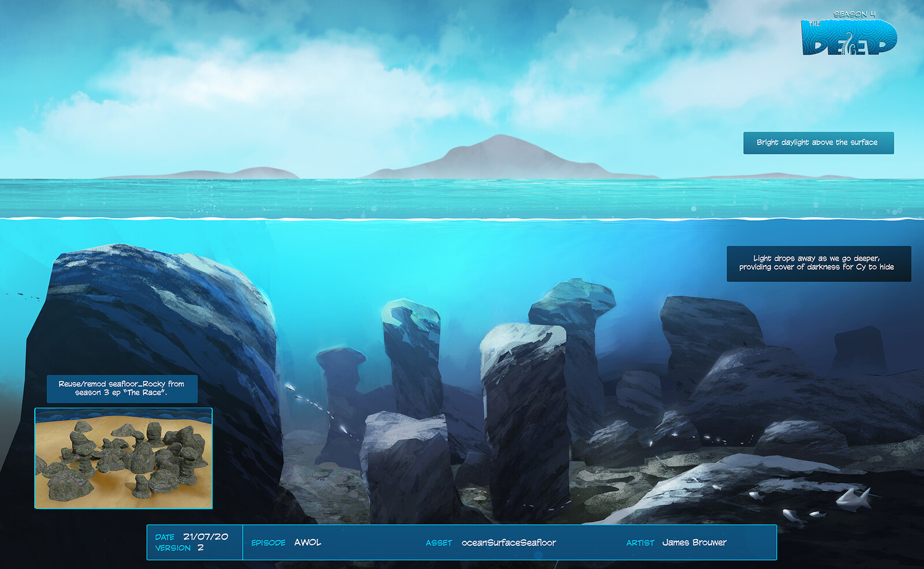Click the episode name AWOL

tap(308, 542)
